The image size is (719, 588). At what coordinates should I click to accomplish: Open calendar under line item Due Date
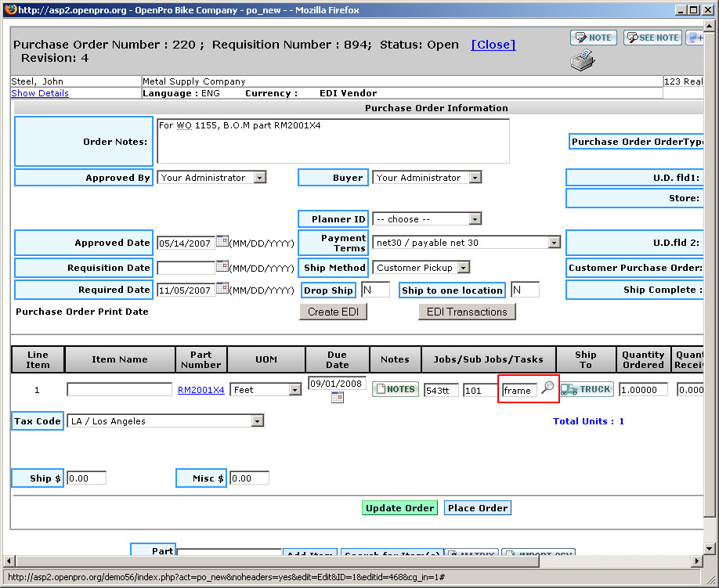point(337,398)
